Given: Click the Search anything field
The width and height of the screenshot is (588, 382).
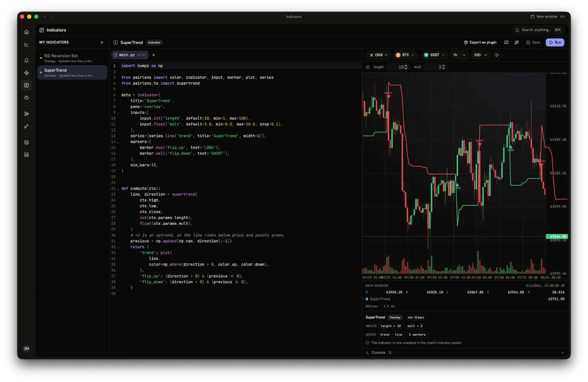Looking at the screenshot, I should [x=539, y=30].
